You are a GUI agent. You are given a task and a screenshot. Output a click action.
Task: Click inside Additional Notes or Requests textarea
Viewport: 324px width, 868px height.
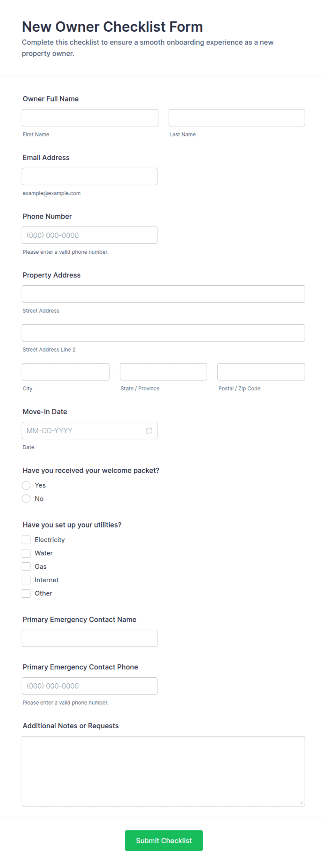pyautogui.click(x=163, y=771)
